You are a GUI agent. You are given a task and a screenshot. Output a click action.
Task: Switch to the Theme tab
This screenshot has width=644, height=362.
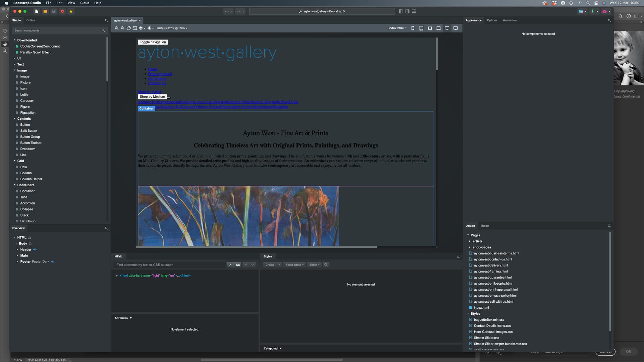coord(485,226)
